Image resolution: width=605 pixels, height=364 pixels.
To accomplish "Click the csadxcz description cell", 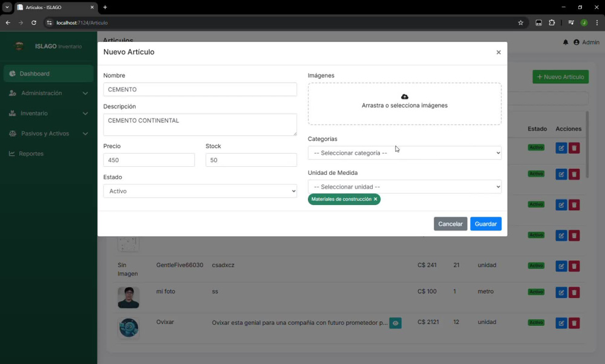I will (223, 265).
